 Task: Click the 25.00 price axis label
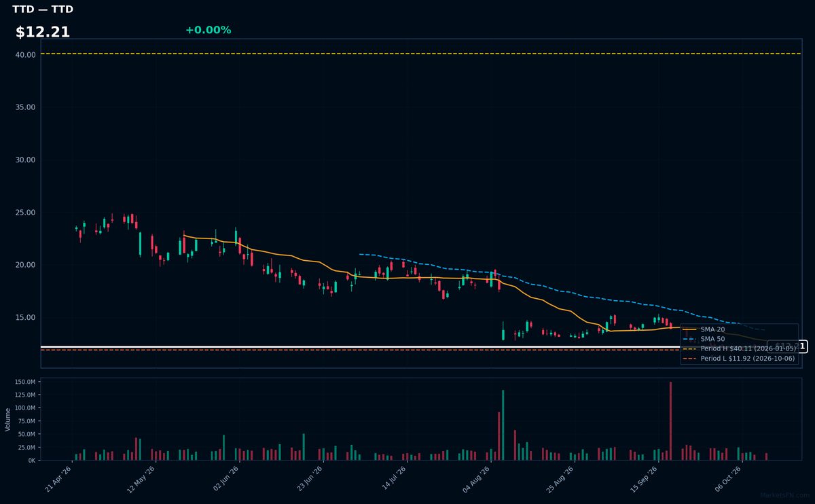pos(26,213)
